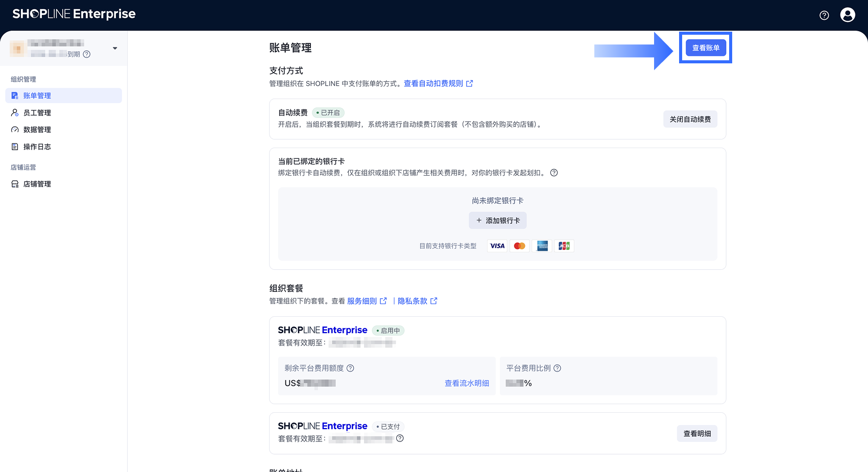The width and height of the screenshot is (868, 472).
Task: Click the 已开启 auto-renewal status badge
Action: point(328,112)
